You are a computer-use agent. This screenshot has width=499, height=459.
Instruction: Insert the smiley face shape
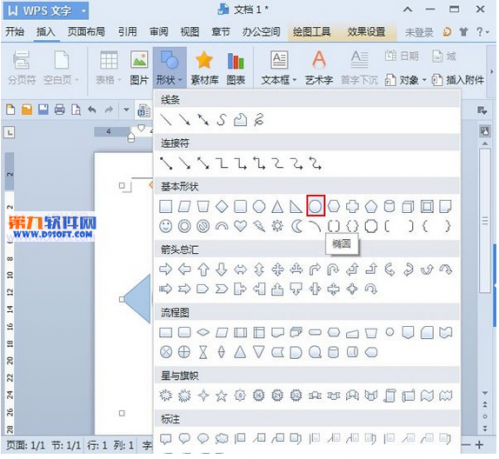[x=166, y=226]
